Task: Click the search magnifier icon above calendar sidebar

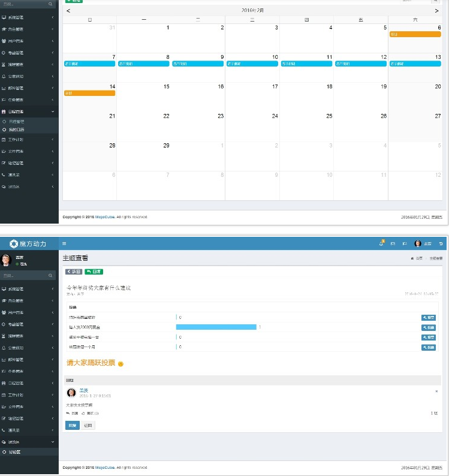Action: [50, 4]
